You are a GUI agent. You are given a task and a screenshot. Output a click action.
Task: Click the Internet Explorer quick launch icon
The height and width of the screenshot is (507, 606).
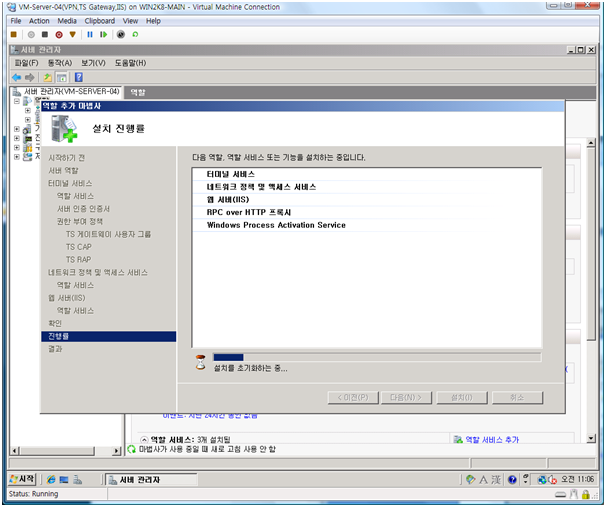pyautogui.click(x=51, y=480)
